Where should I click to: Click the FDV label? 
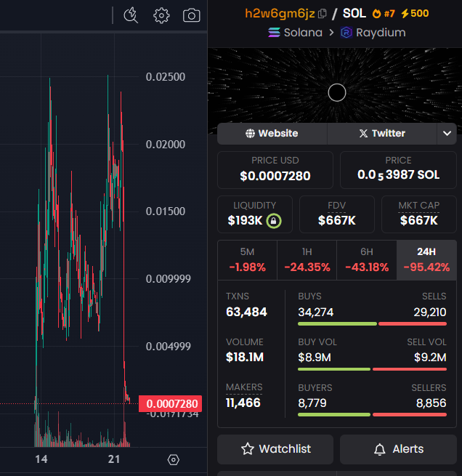pos(337,206)
